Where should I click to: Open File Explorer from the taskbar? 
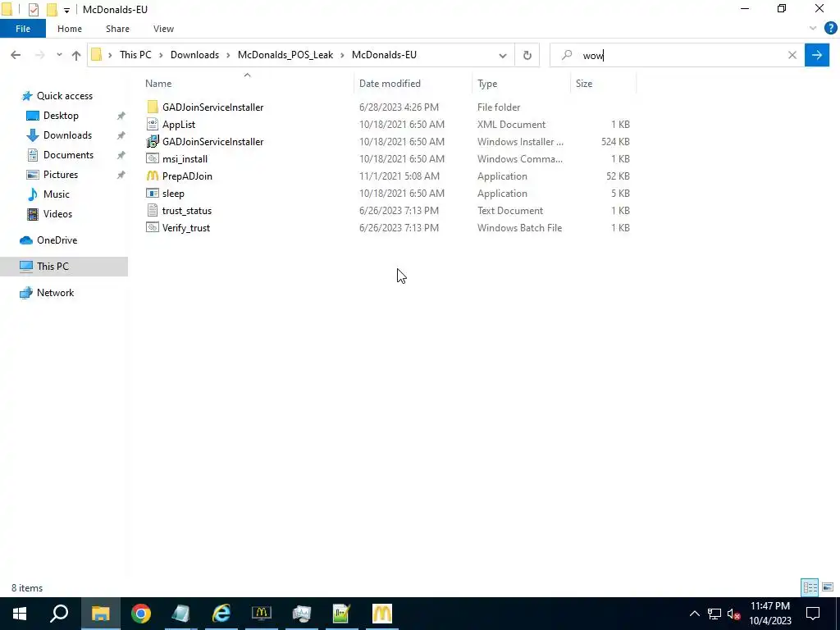click(x=100, y=614)
